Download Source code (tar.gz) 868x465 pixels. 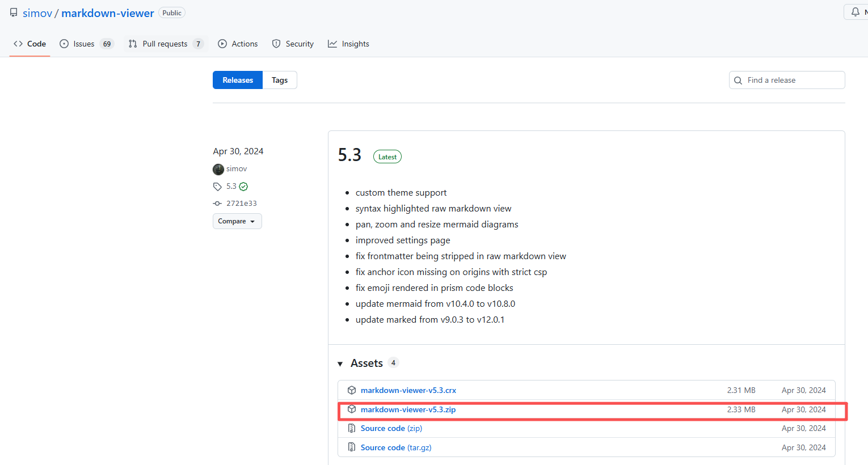(x=396, y=447)
